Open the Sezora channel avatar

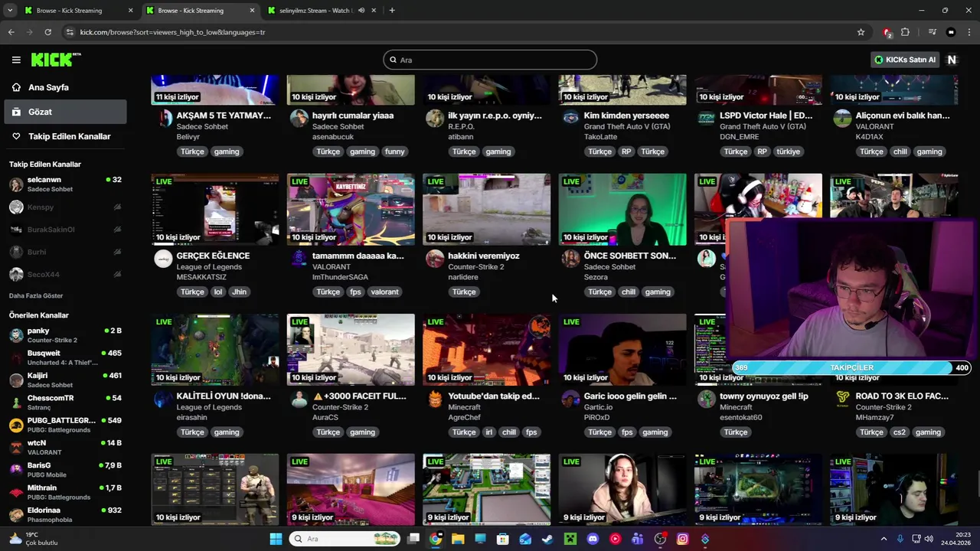pos(570,259)
